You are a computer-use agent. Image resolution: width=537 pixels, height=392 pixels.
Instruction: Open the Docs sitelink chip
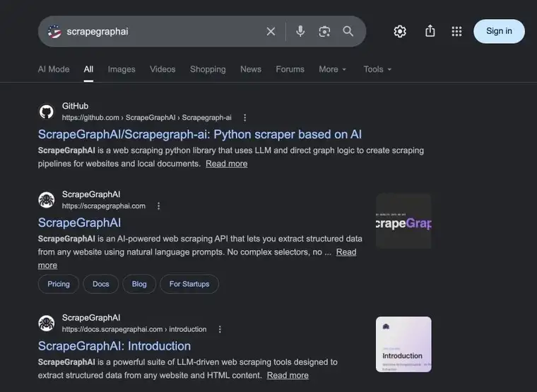click(x=100, y=284)
